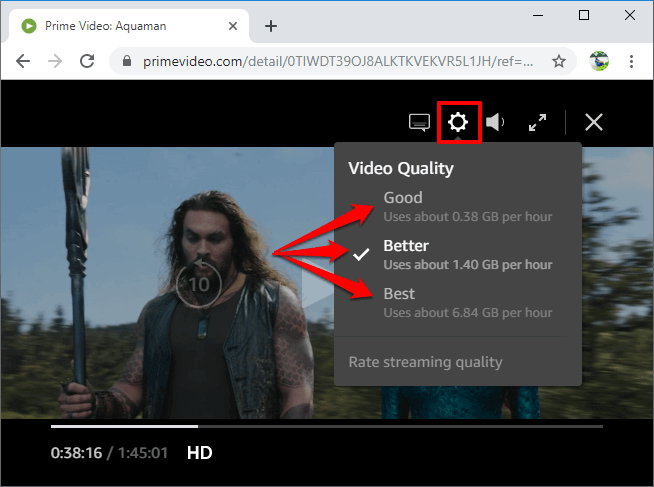Viewport: 654px width, 487px height.
Task: Select Better video quality option
Action: point(406,246)
